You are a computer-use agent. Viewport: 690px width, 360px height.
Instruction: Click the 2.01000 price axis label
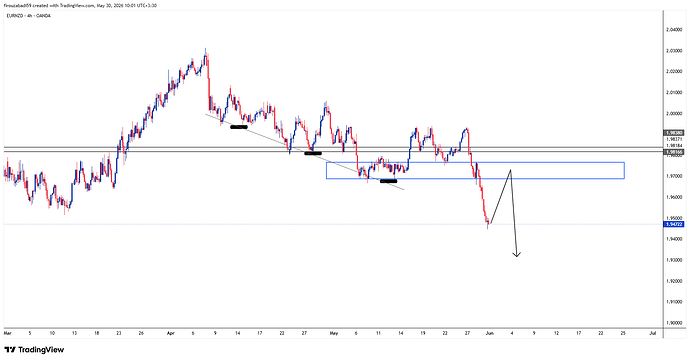pyautogui.click(x=674, y=92)
